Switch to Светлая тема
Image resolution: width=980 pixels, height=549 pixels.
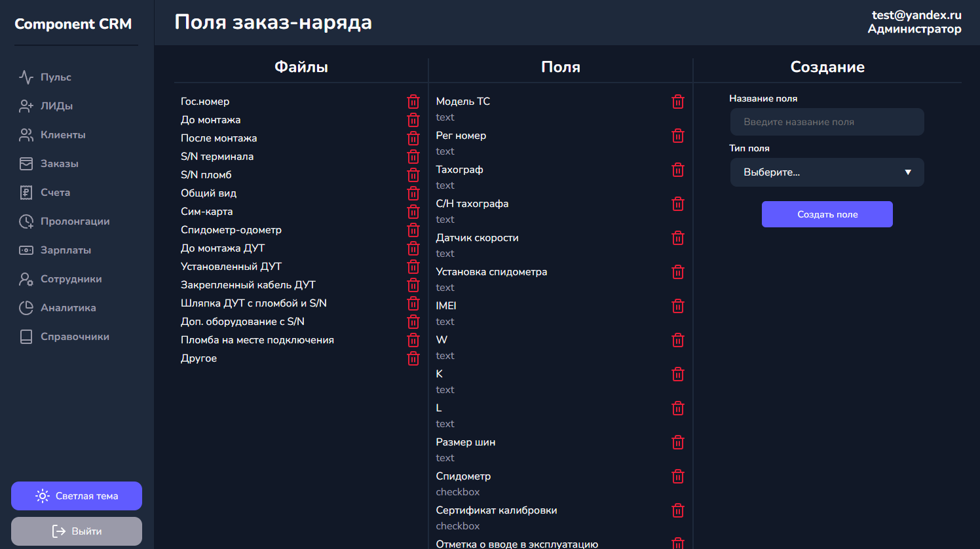[77, 496]
